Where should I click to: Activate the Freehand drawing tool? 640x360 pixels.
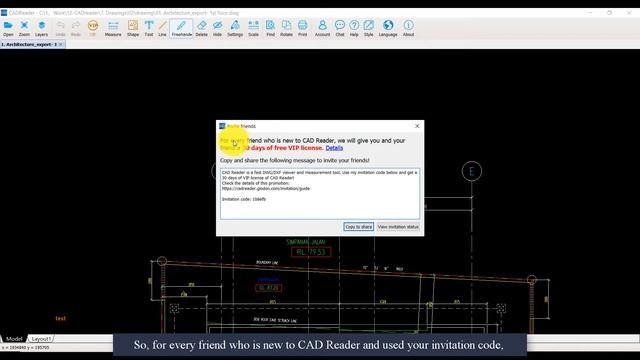point(182,29)
